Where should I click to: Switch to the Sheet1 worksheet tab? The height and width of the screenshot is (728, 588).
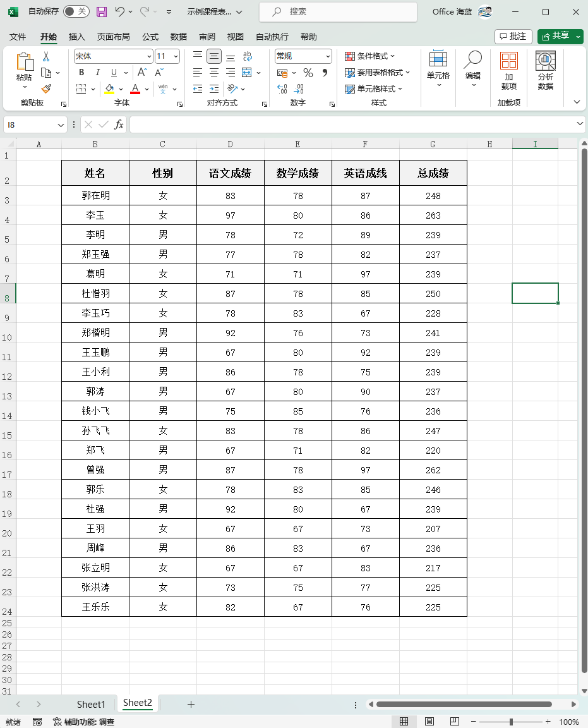(91, 703)
